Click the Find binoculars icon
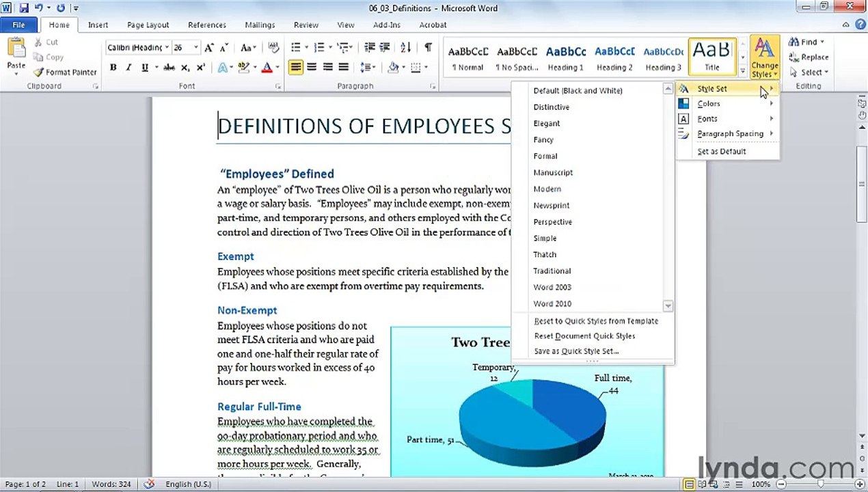The width and height of the screenshot is (868, 492). coord(794,42)
